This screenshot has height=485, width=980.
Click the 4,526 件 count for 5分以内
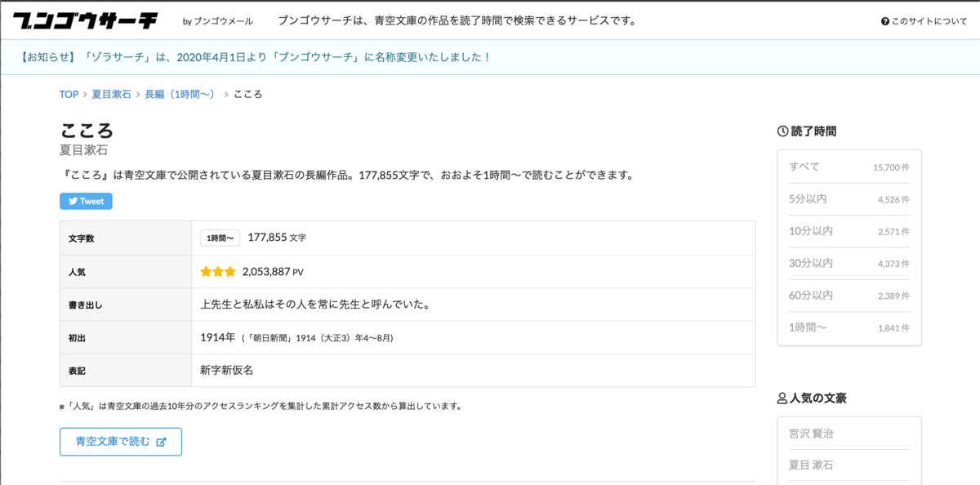893,199
